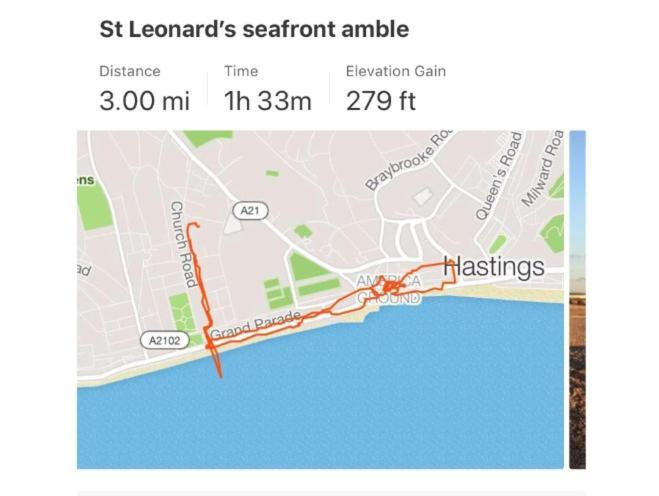Select the 279 ft elevation gain stat

(381, 101)
